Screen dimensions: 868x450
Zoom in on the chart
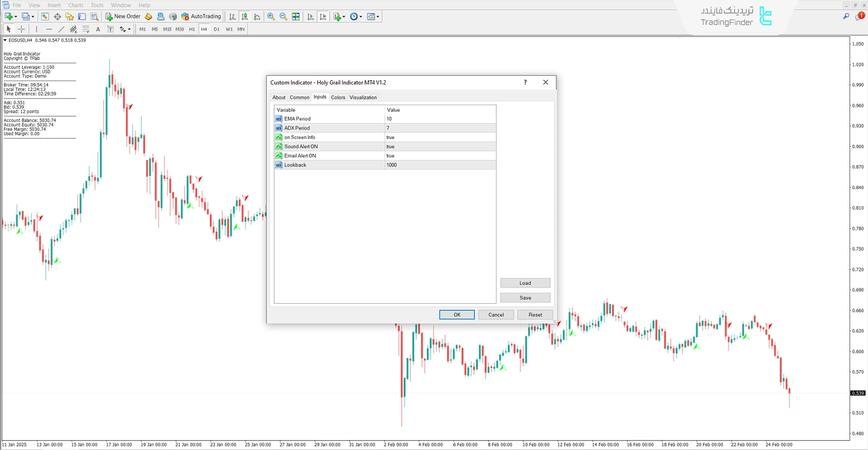click(x=271, y=17)
